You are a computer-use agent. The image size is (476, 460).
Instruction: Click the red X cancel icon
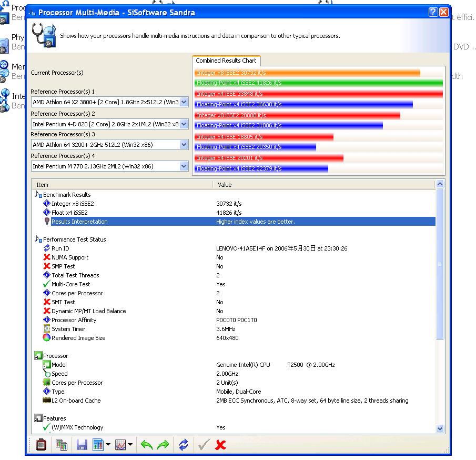tap(220, 445)
